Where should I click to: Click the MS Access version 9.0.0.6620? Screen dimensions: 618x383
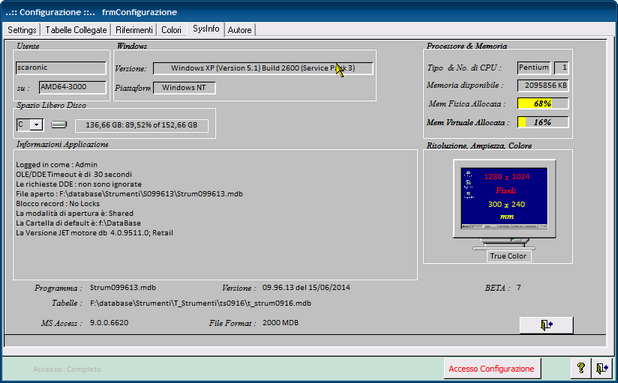tap(109, 323)
